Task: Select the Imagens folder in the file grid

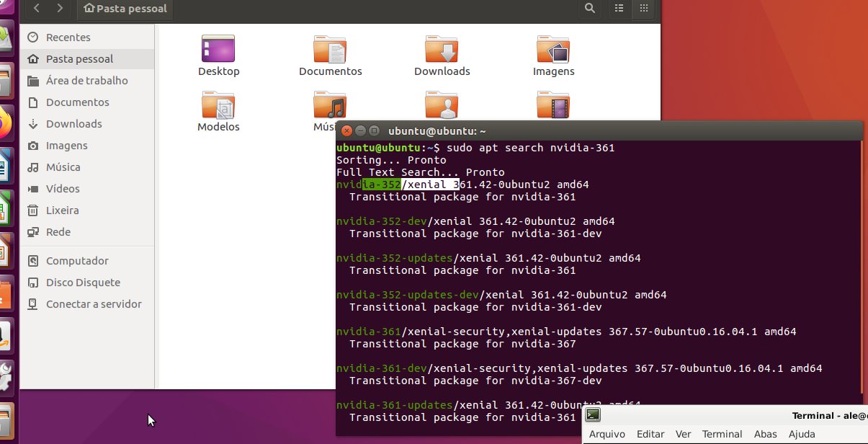Action: point(553,49)
